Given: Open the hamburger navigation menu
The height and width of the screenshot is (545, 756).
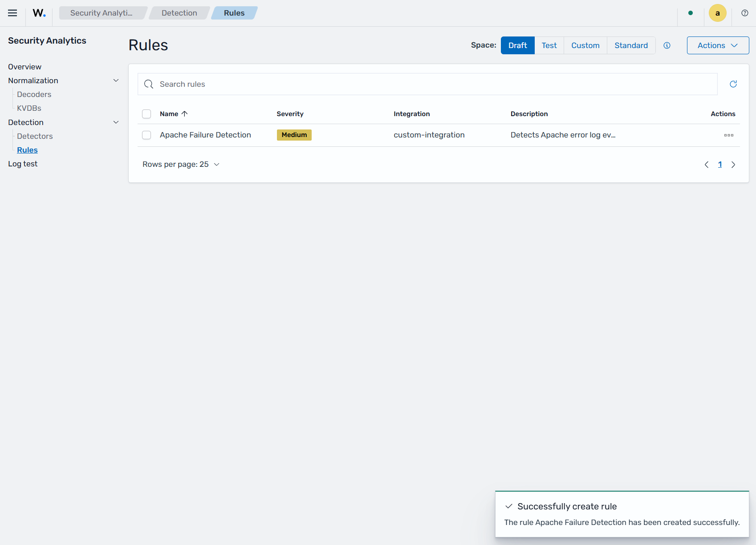Looking at the screenshot, I should (12, 13).
